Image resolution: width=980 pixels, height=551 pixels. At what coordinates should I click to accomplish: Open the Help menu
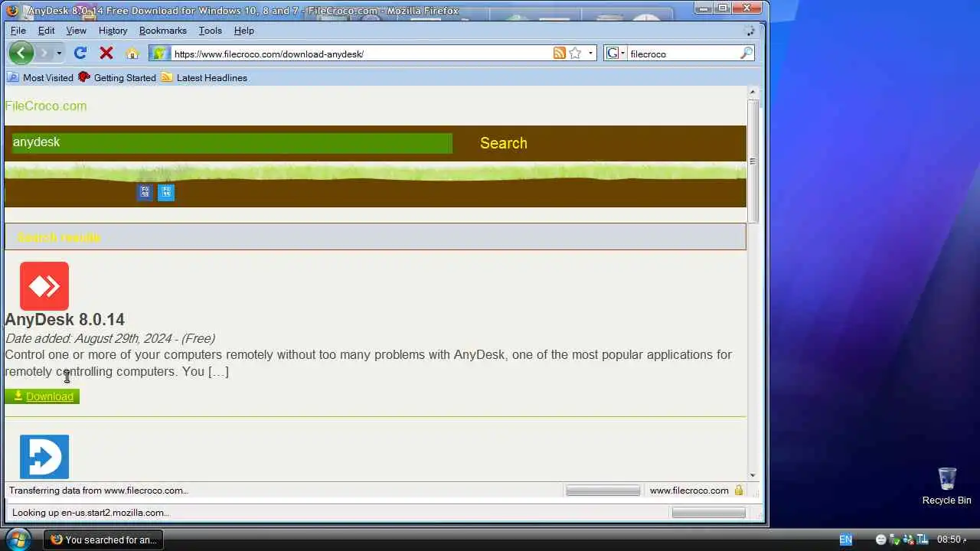coord(244,31)
